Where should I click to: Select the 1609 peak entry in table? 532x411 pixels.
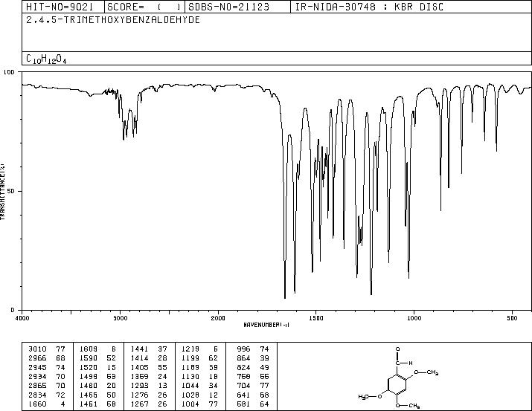point(97,349)
